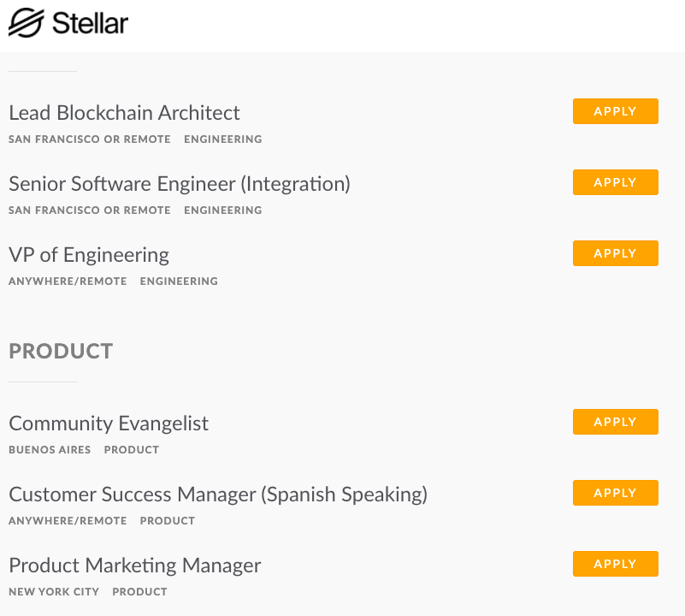The width and height of the screenshot is (685, 616).
Task: Click San Francisco or Remote under Lead Architect
Action: coord(90,139)
